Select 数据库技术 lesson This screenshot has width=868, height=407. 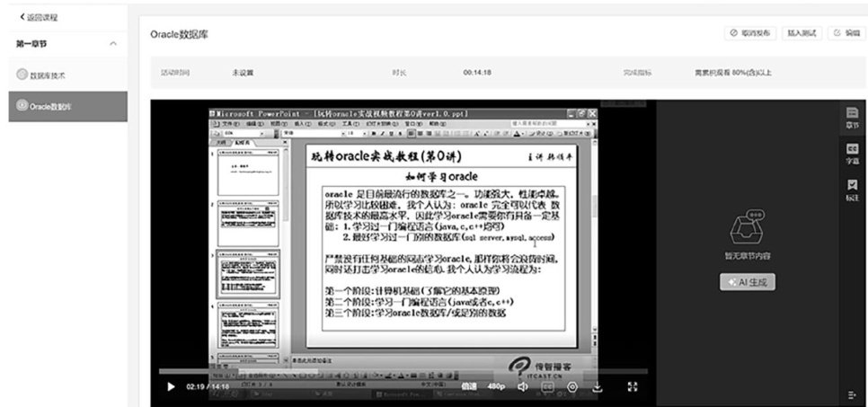[47, 75]
